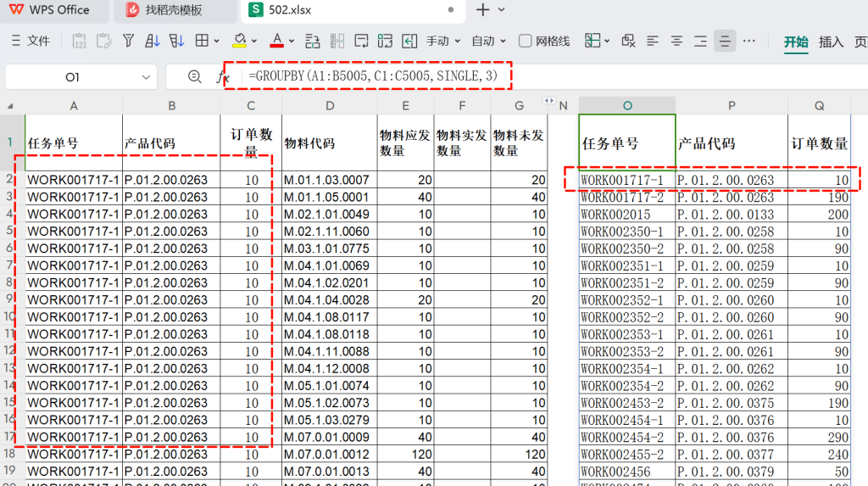Image resolution: width=868 pixels, height=486 pixels.
Task: Click the hidden columns expand arrows before N
Action: point(548,101)
